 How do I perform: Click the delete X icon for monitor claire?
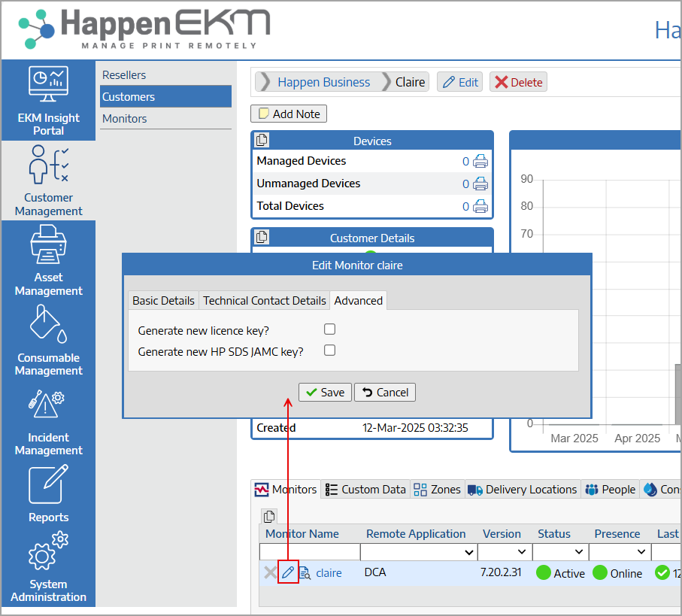[270, 572]
